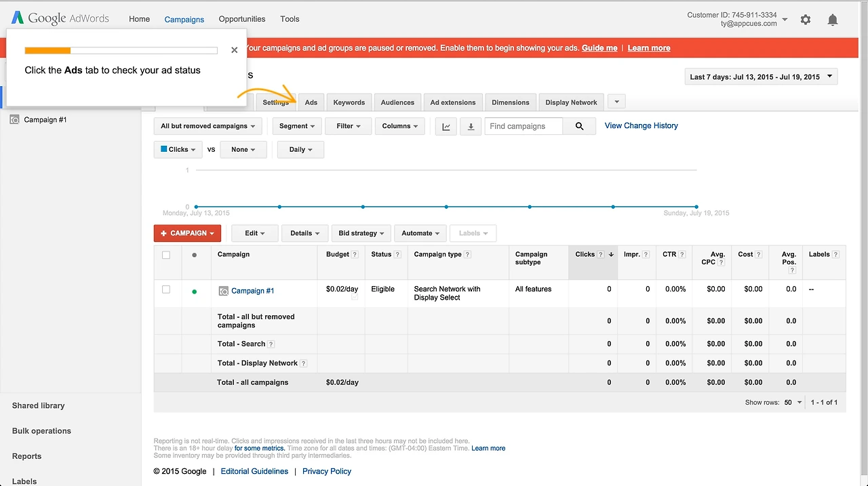This screenshot has width=868, height=486.
Task: Click the download report icon
Action: click(471, 126)
